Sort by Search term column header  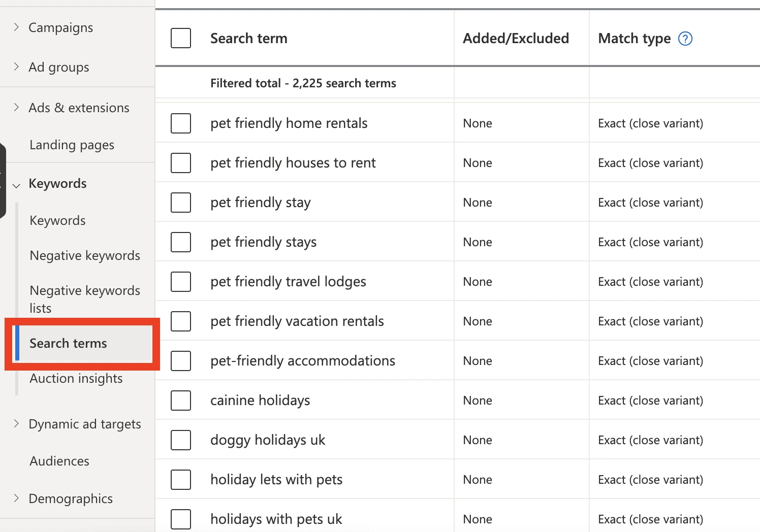[x=249, y=39]
